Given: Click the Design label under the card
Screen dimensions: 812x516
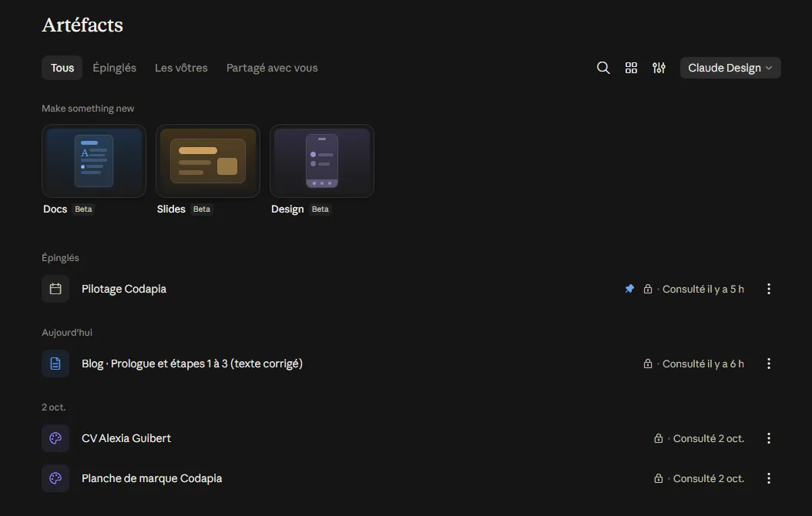Looking at the screenshot, I should pyautogui.click(x=287, y=209).
